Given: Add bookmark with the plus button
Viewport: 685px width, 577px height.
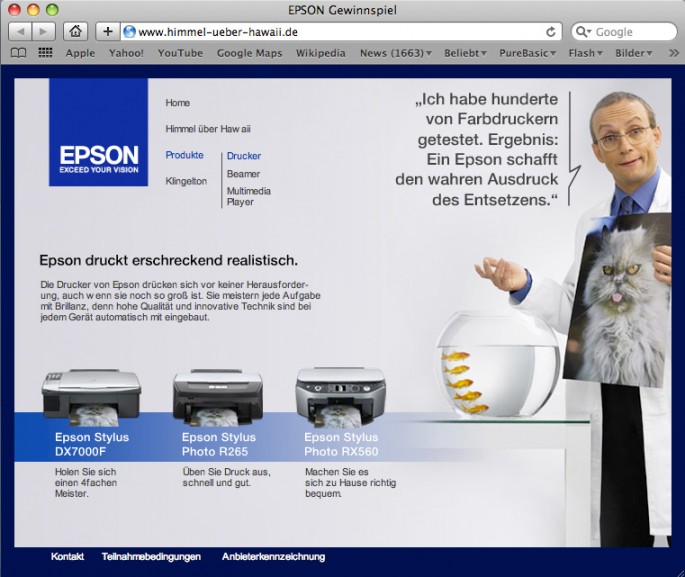Looking at the screenshot, I should (107, 31).
